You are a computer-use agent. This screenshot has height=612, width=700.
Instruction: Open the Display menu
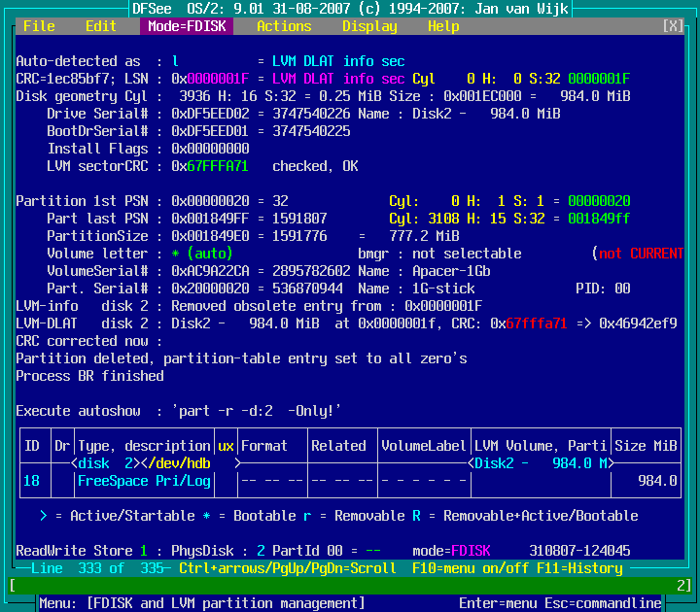(369, 26)
